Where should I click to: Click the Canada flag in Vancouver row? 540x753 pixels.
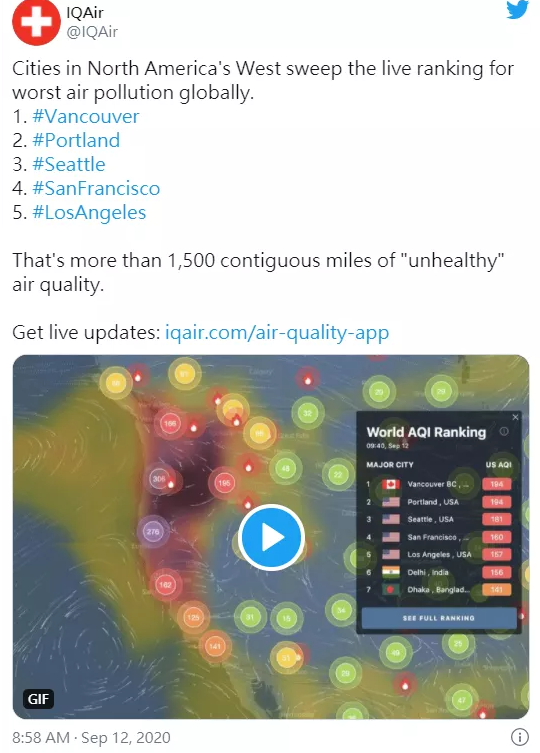click(391, 484)
